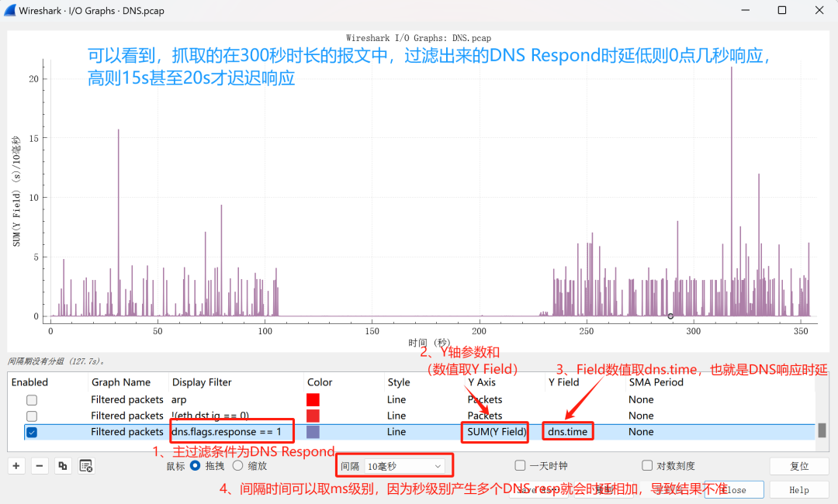838x504 pixels.
Task: Disable the dns.flags.response == 1 graph checkbox
Action: coord(32,432)
